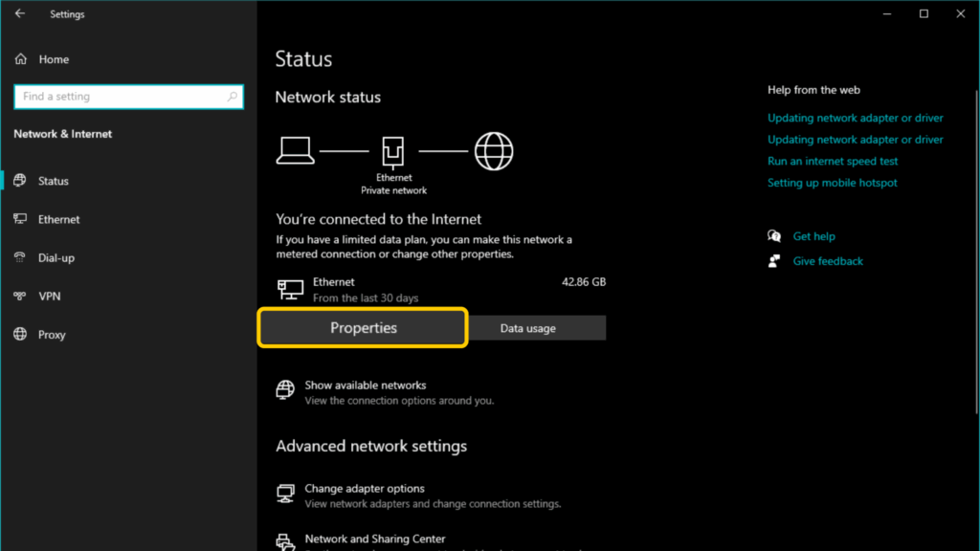Click the Ethernet connection monitor icon
This screenshot has height=551, width=980.
(291, 289)
